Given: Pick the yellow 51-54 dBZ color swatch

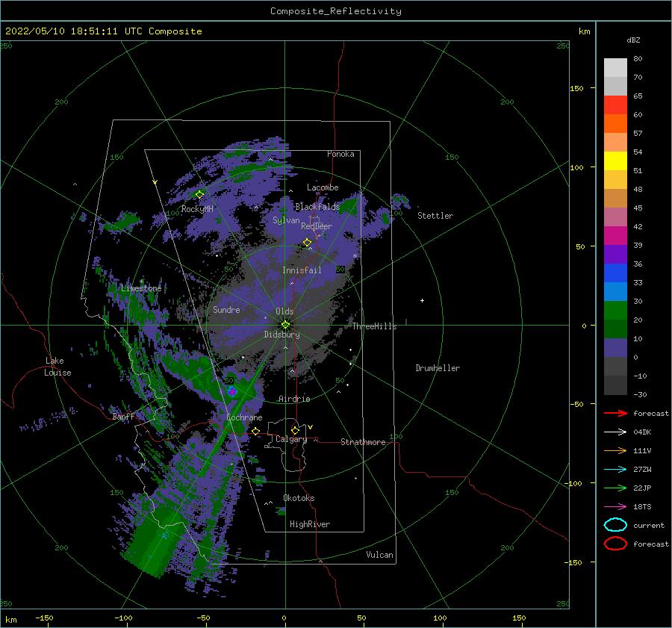Looking at the screenshot, I should (615, 161).
